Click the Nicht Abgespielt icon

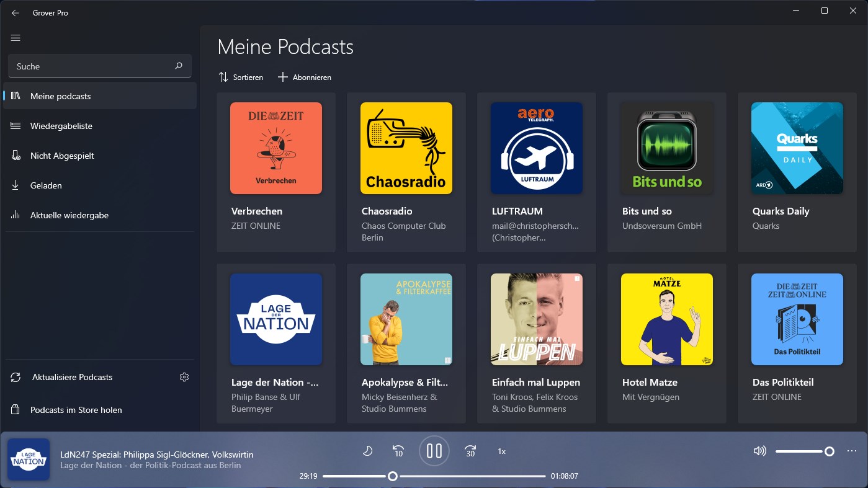coord(16,156)
